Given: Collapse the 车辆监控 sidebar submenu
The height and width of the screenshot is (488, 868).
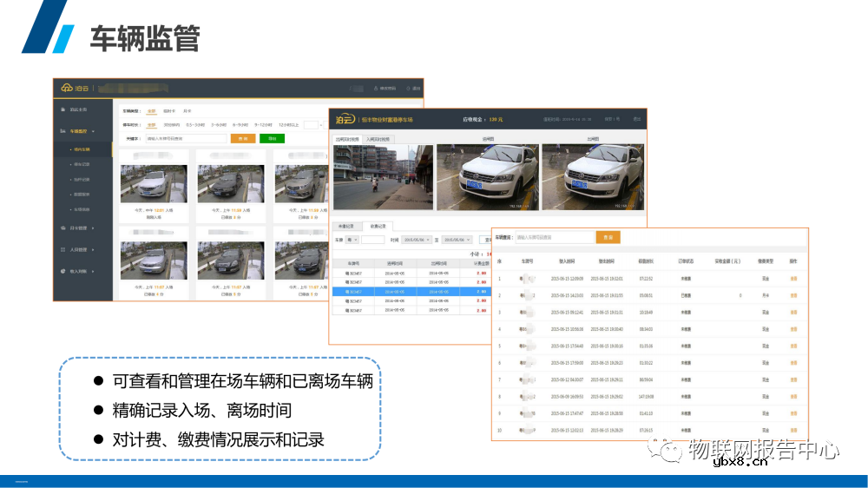Looking at the screenshot, I should (x=94, y=130).
